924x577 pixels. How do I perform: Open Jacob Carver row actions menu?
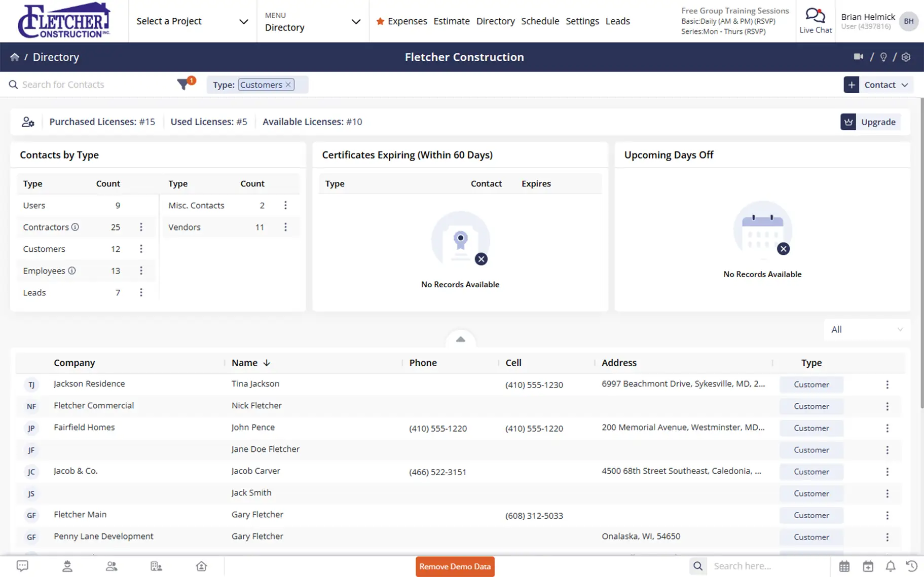887,472
